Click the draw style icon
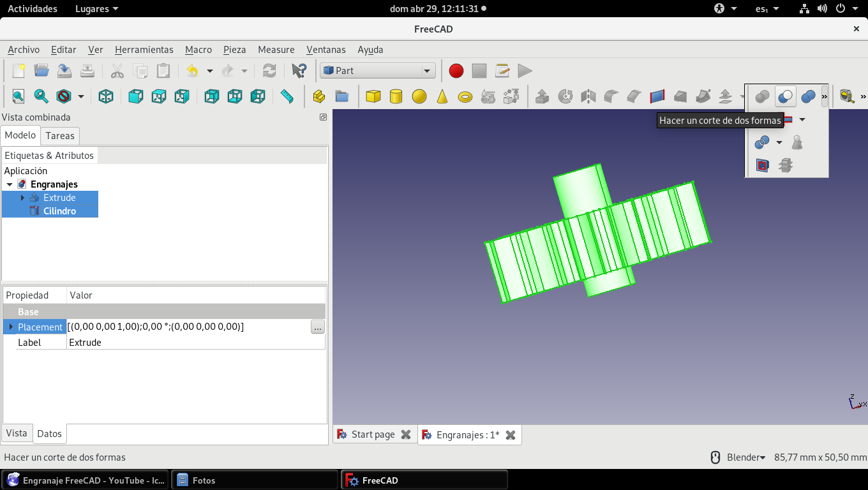 click(64, 96)
